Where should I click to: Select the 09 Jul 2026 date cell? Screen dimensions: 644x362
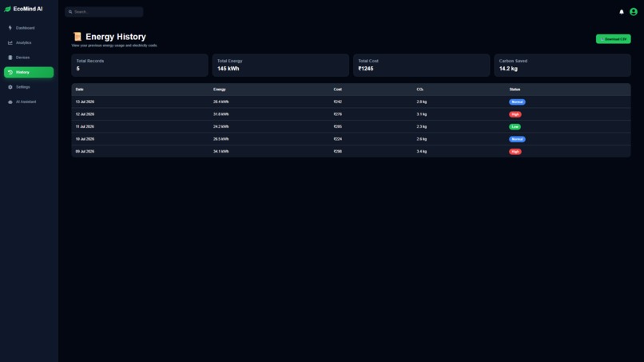click(85, 152)
